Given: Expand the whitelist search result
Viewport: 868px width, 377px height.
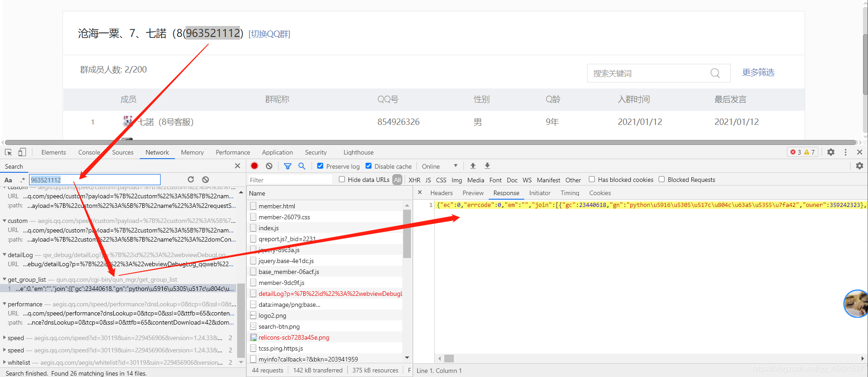Looking at the screenshot, I should pyautogui.click(x=5, y=362).
